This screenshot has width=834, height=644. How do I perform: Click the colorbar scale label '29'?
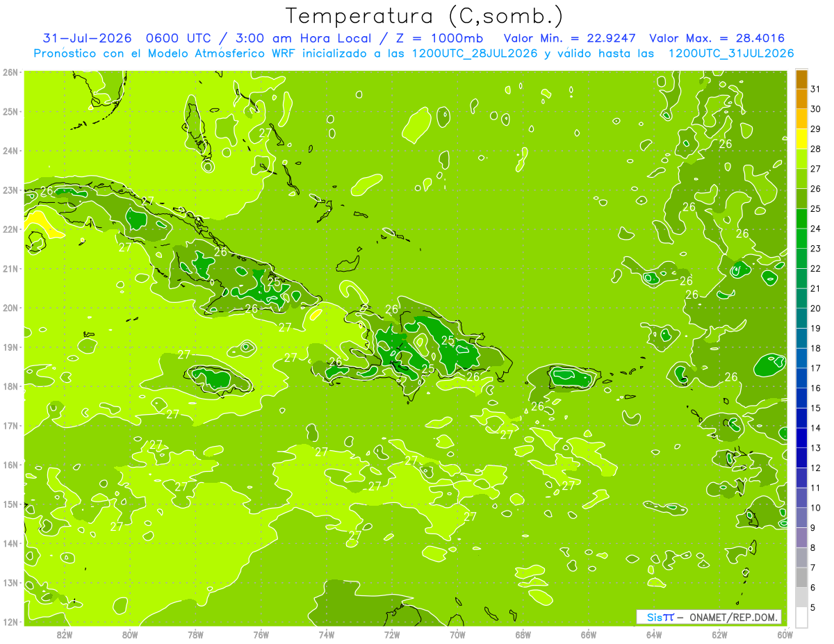[x=816, y=129]
